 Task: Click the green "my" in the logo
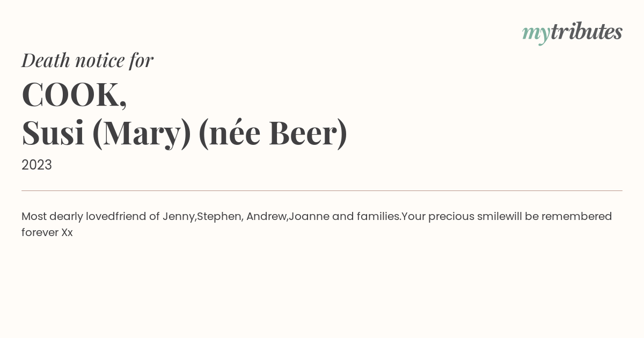point(536,33)
